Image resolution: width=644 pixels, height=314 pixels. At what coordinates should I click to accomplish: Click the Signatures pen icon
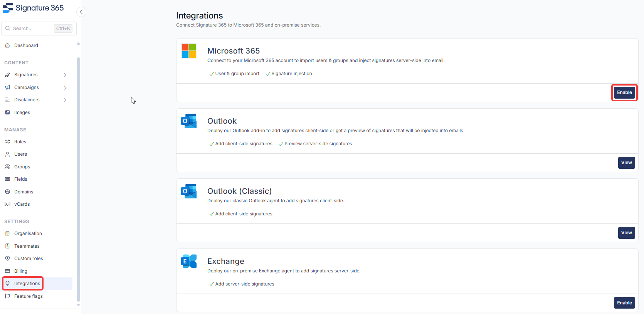point(7,75)
